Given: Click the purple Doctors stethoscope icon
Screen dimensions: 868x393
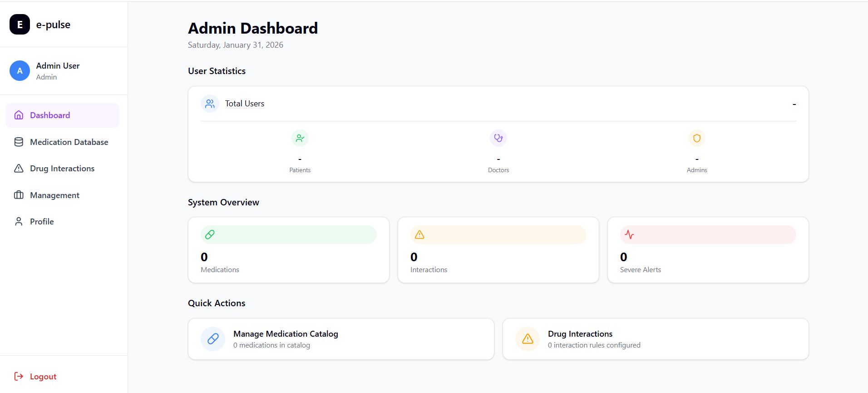Looking at the screenshot, I should (498, 138).
